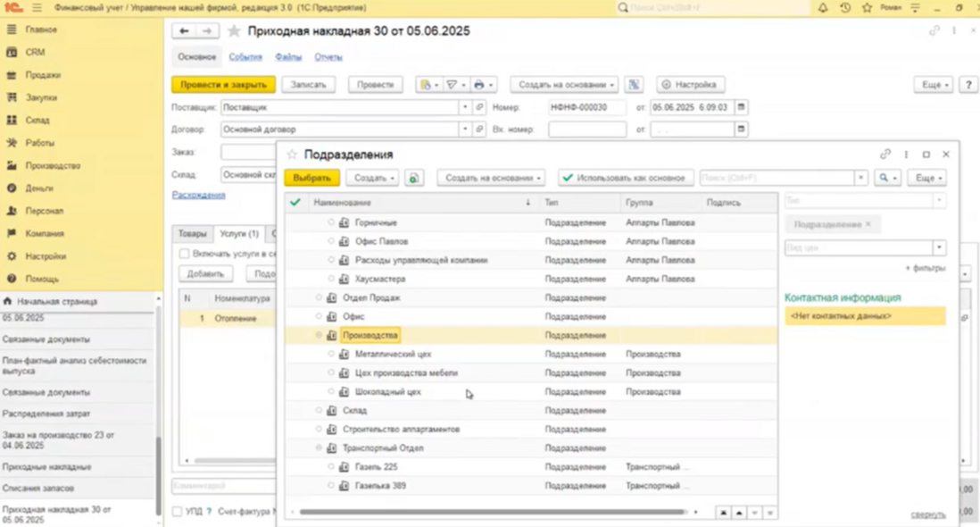Star the Приходная накладная document as favorite
The image size is (980, 527).
234,31
